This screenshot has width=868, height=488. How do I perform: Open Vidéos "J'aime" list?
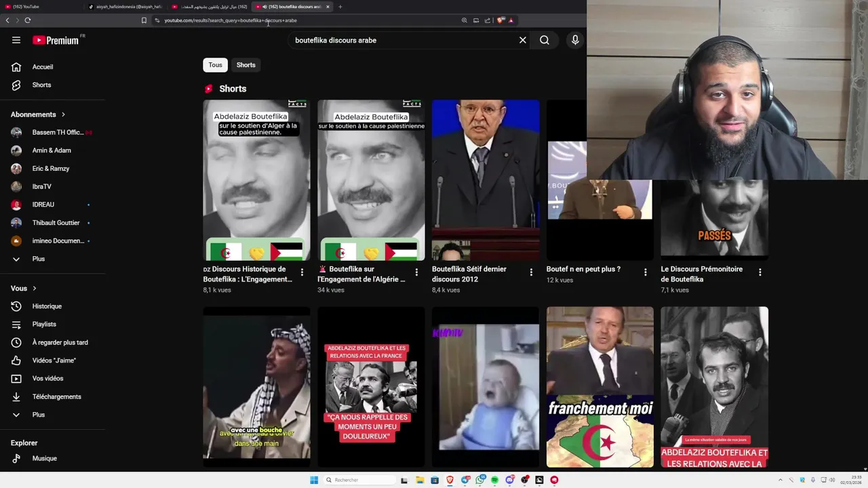pyautogui.click(x=54, y=361)
